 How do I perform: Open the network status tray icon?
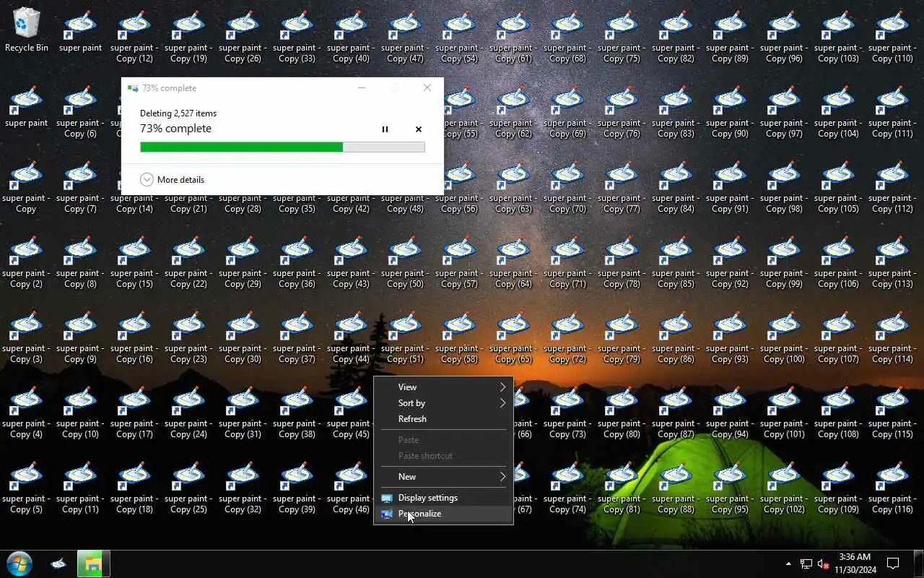pyautogui.click(x=806, y=564)
